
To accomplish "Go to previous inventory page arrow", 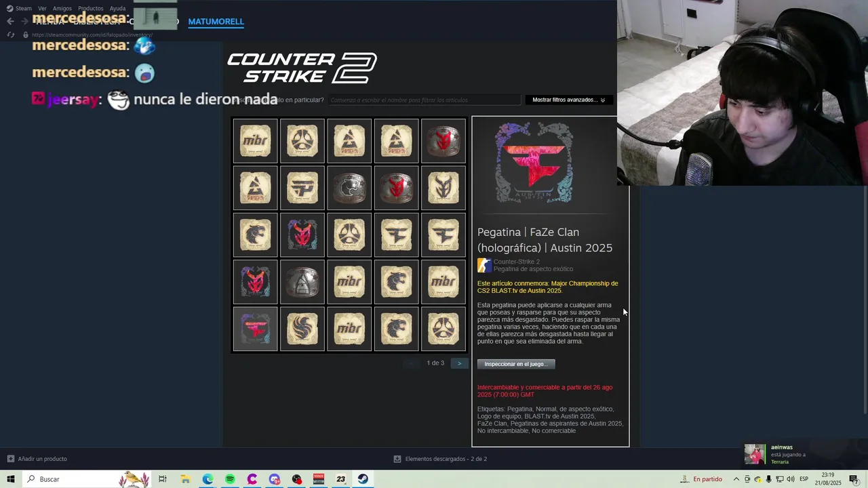I will click(411, 363).
